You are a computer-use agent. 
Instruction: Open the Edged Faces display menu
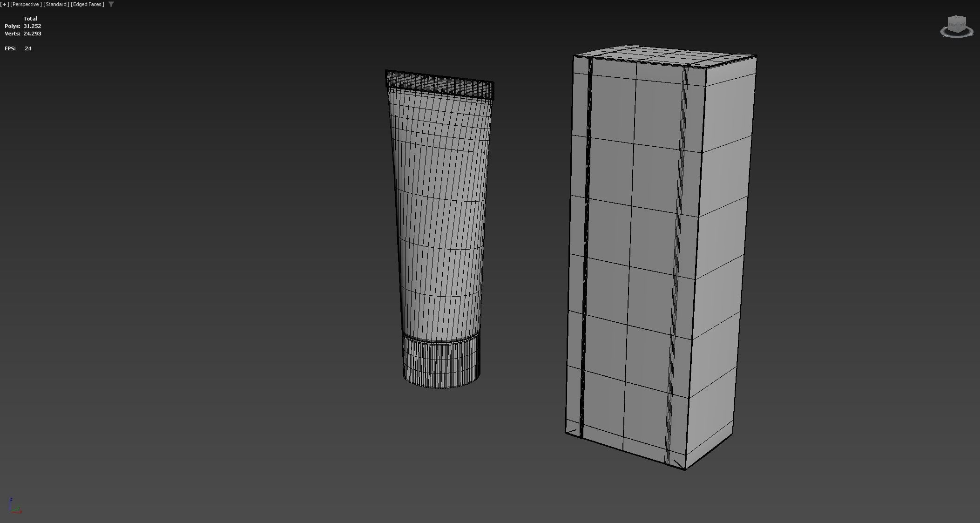click(88, 4)
